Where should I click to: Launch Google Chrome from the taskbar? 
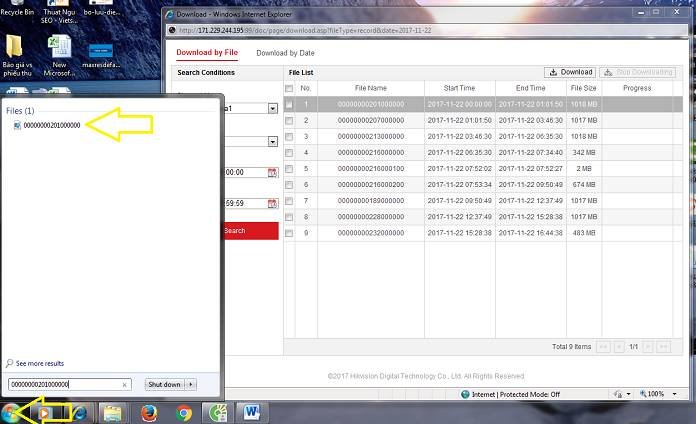pos(184,411)
